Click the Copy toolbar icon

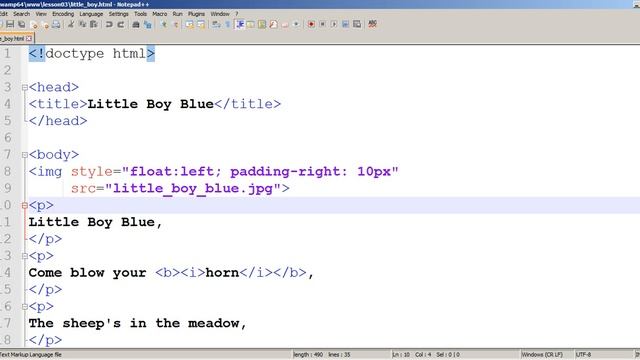coord(82,24)
